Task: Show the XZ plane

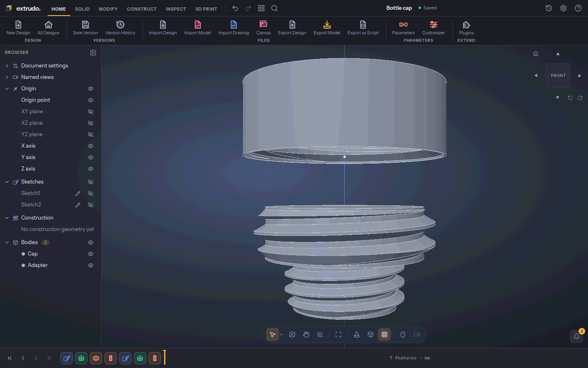Action: coord(91,123)
